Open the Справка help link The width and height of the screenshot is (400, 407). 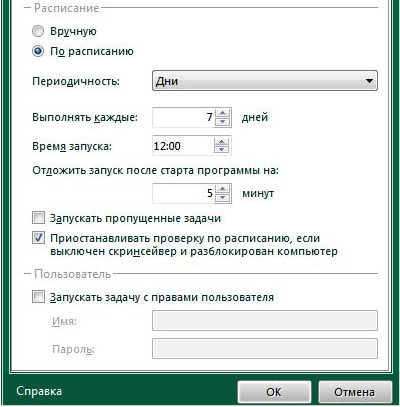click(39, 391)
